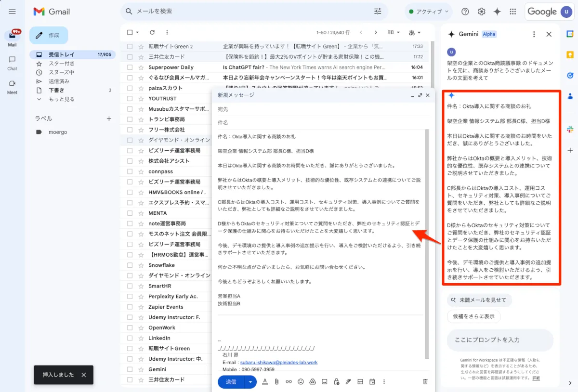
Task: Insert link in compose message
Action: (289, 381)
